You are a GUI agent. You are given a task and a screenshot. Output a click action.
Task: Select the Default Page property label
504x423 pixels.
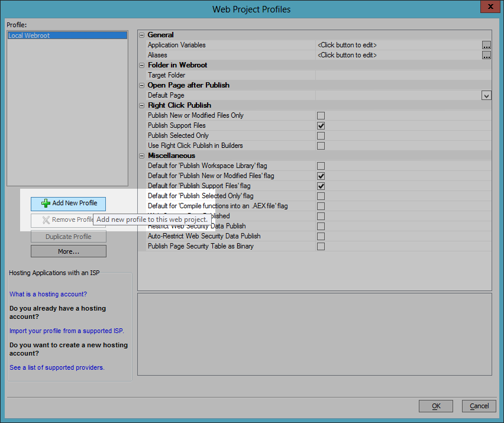[x=166, y=95]
